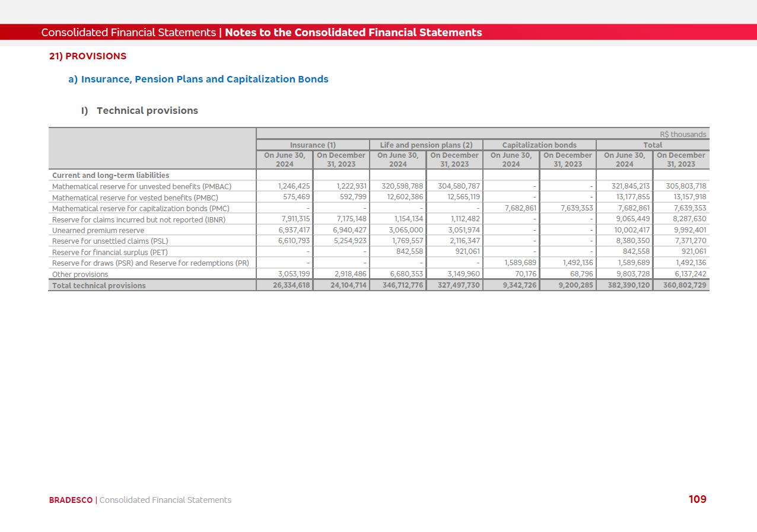Select the "Insurance (1)" column group header
Image resolution: width=757 pixels, height=532 pixels.
(x=313, y=145)
